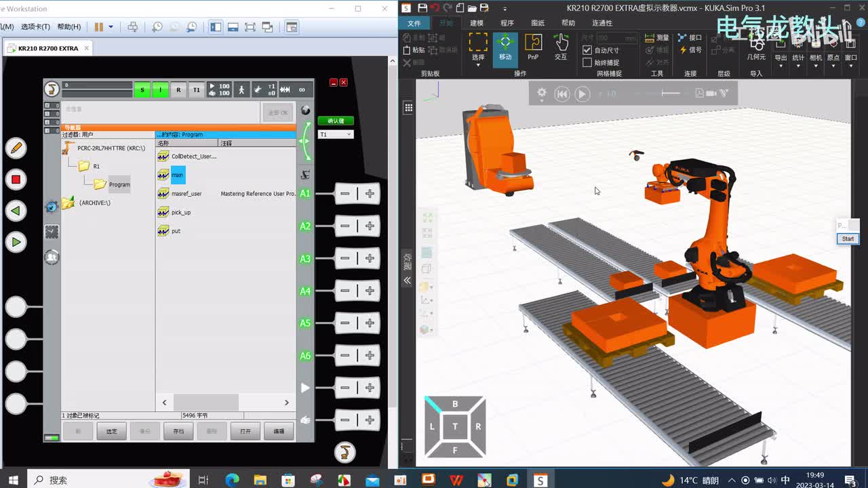Switch to the Program ribbon tab
Screen dimensions: 868x488
tap(507, 23)
